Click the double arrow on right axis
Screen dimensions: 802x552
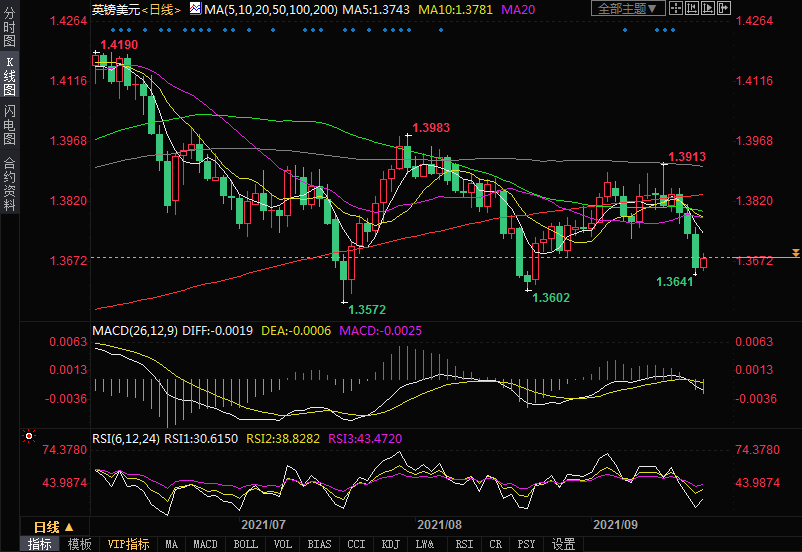pos(795,254)
